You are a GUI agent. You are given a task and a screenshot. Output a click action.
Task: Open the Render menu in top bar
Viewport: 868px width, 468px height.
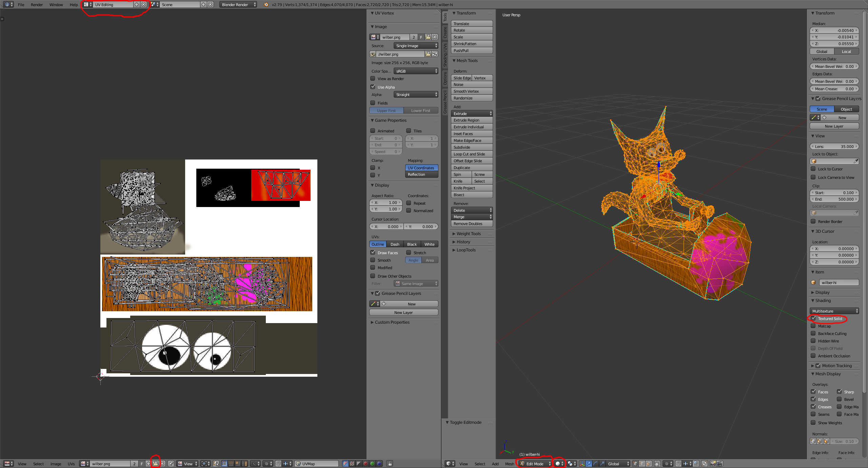tap(37, 5)
